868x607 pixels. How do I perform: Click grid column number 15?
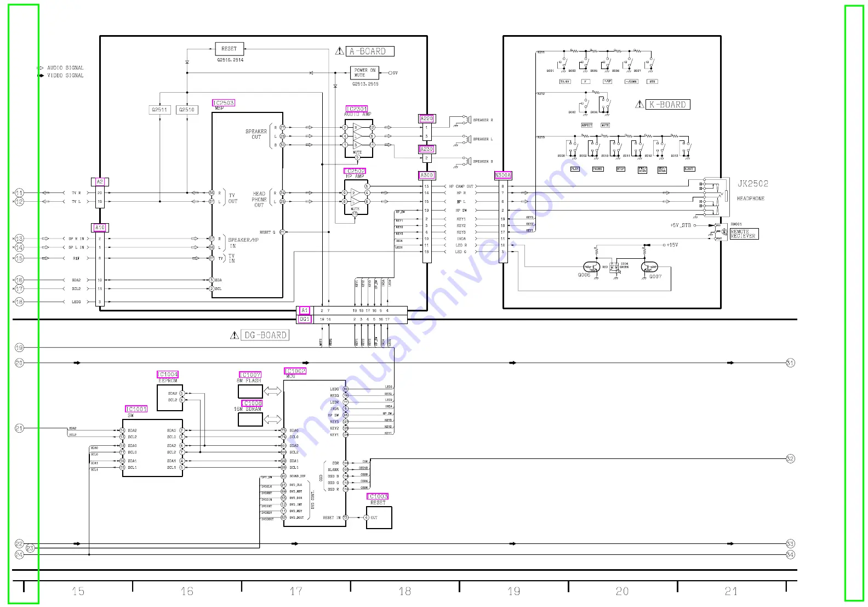pos(78,591)
